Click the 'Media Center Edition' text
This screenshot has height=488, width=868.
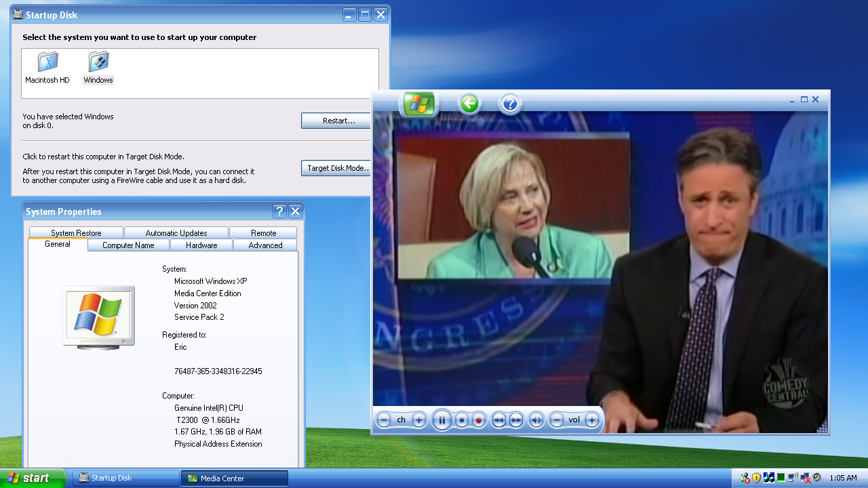click(x=208, y=293)
